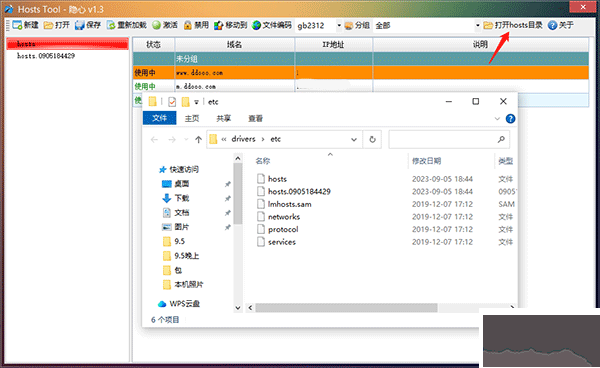Click the Explorer forward arrow
The width and height of the screenshot is (600, 368).
coord(172,140)
